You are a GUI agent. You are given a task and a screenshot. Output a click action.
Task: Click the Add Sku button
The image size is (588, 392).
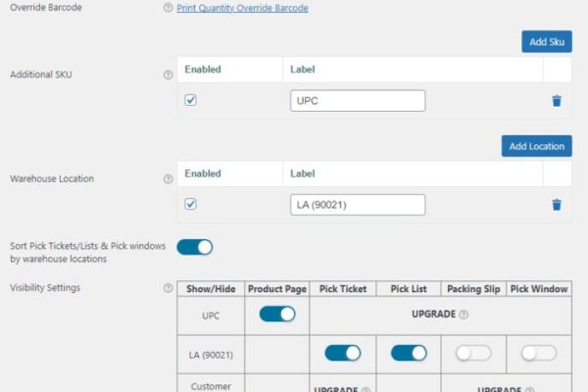(x=546, y=41)
